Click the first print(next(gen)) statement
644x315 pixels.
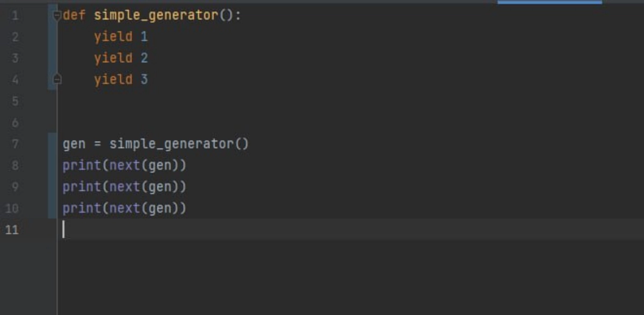pos(125,166)
